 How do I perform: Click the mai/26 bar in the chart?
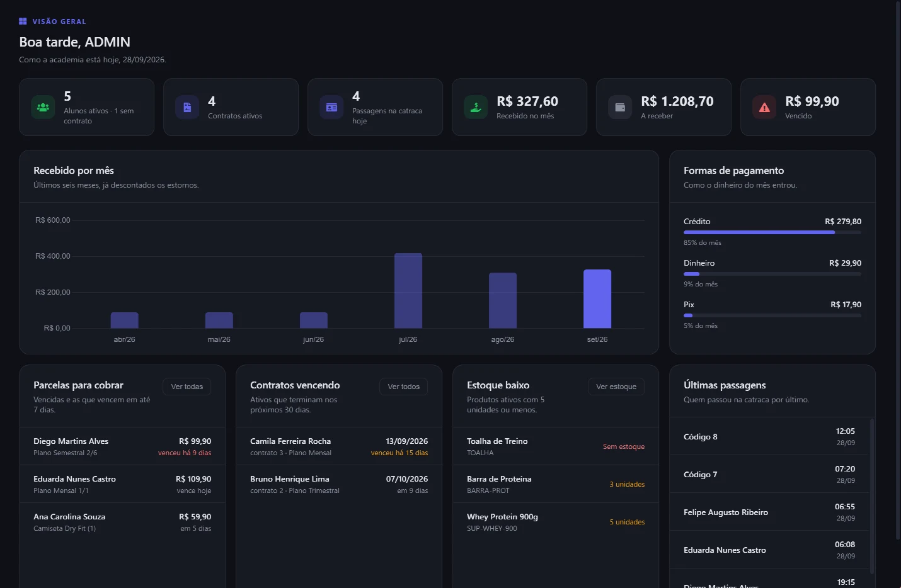[x=219, y=320]
